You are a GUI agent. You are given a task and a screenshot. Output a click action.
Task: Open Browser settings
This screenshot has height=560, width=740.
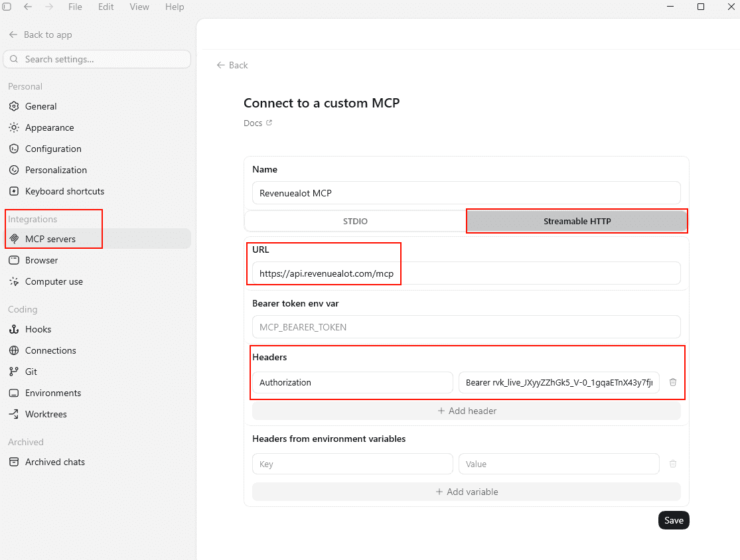pyautogui.click(x=97, y=260)
